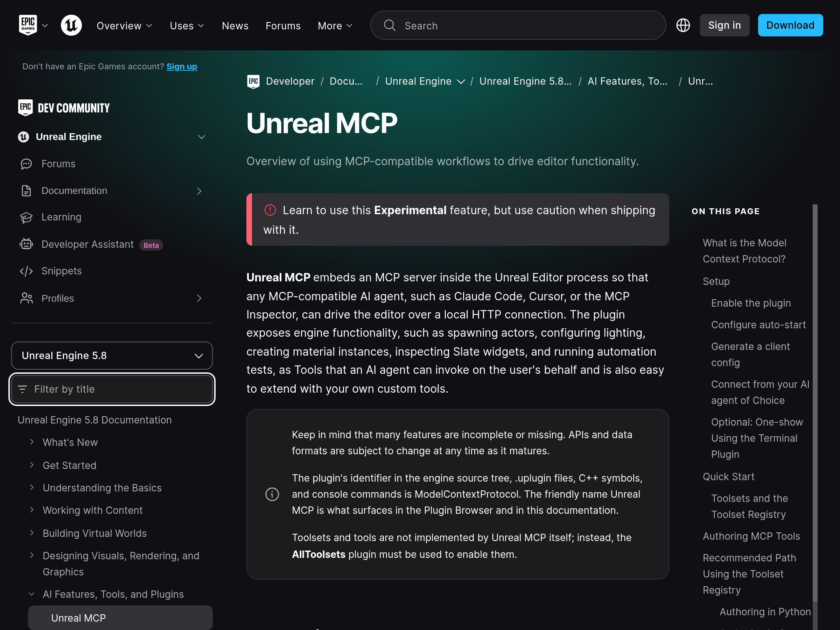The image size is (840, 630).
Task: Open the Unreal Engine breadcrumb dropdown
Action: (461, 82)
